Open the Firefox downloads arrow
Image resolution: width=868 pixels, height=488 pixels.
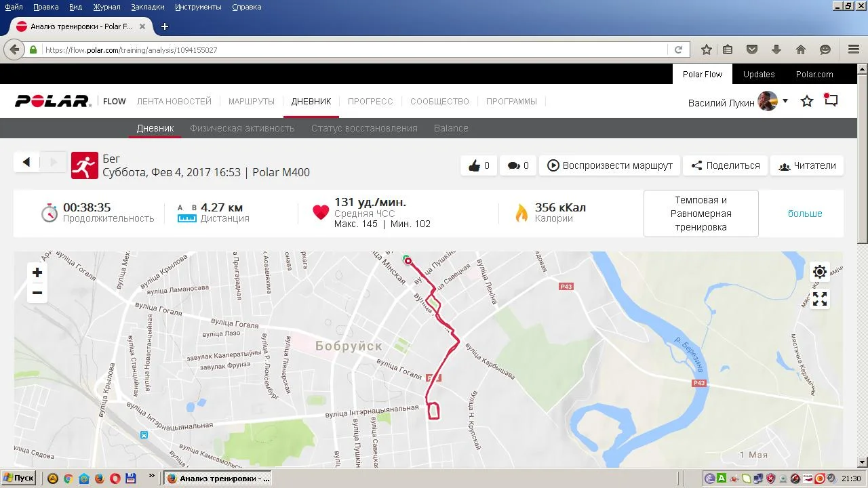click(x=776, y=49)
